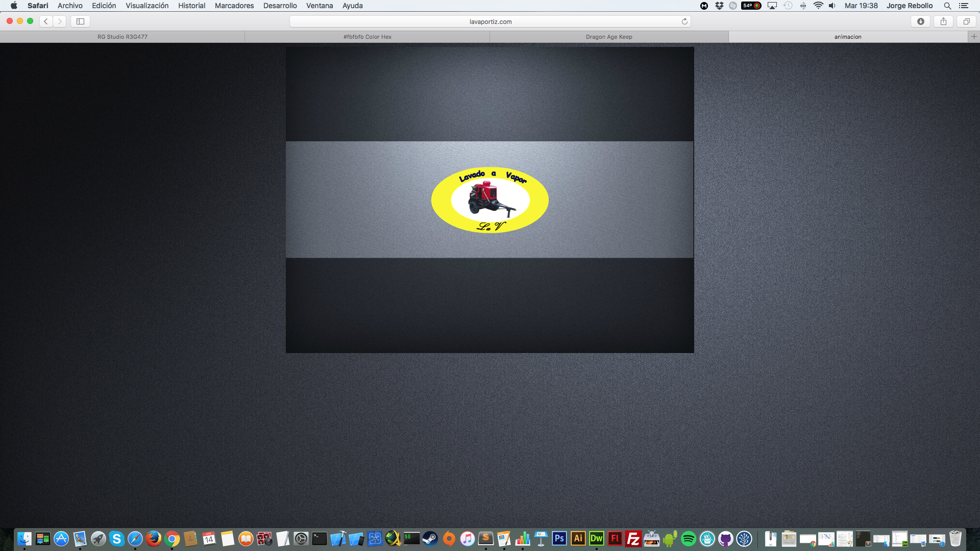Open the Trash in the Dock
This screenshot has width=980, height=551.
click(x=955, y=538)
